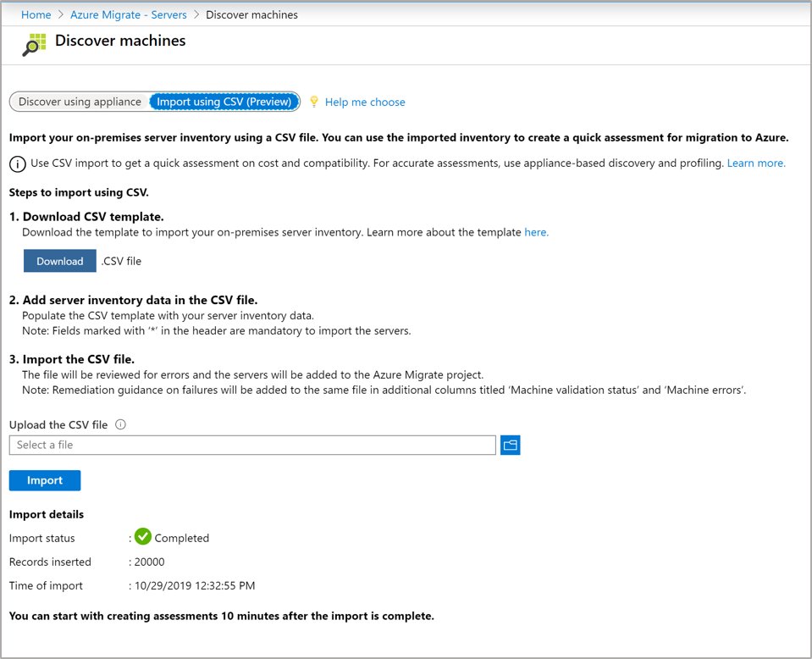
Task: Click the Import details heading
Action: coord(47,514)
